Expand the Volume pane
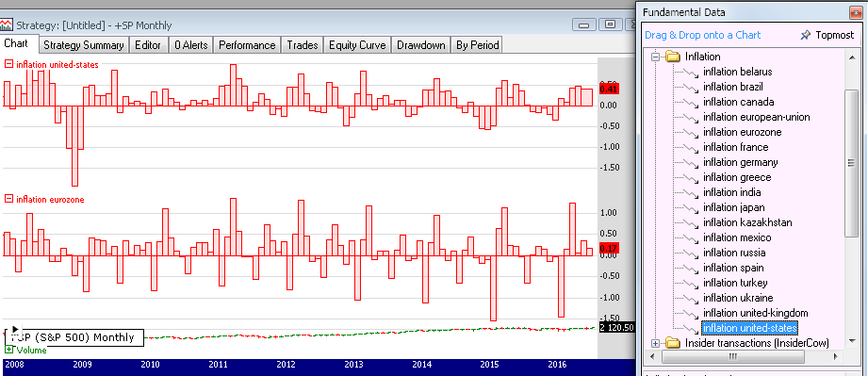The height and width of the screenshot is (376, 868). click(x=8, y=350)
